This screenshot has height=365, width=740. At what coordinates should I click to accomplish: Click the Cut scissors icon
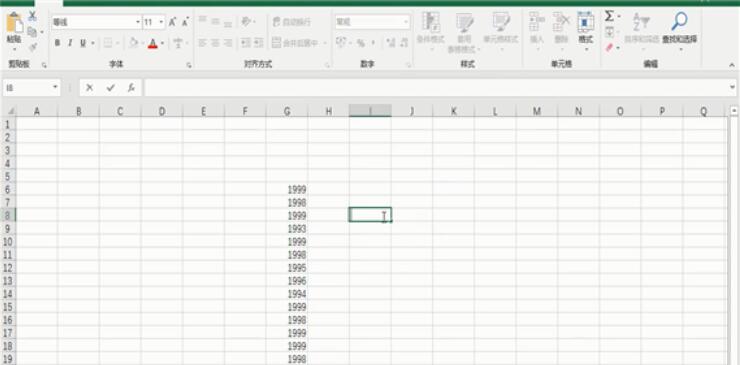[32, 16]
